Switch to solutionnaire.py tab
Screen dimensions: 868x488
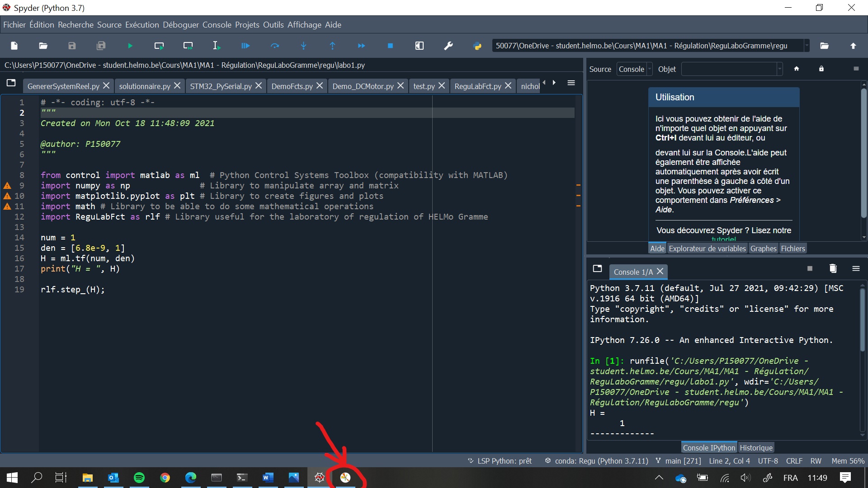(145, 86)
